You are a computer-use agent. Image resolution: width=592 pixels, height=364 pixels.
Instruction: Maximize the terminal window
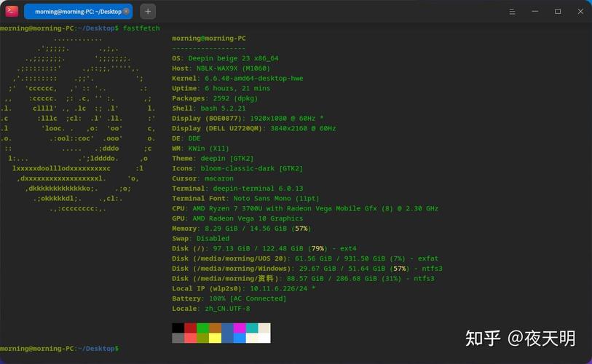point(558,11)
